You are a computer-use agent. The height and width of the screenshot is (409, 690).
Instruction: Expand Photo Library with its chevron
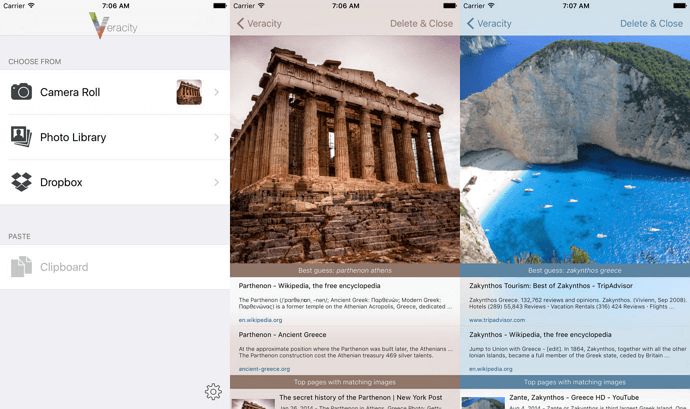[x=216, y=137]
